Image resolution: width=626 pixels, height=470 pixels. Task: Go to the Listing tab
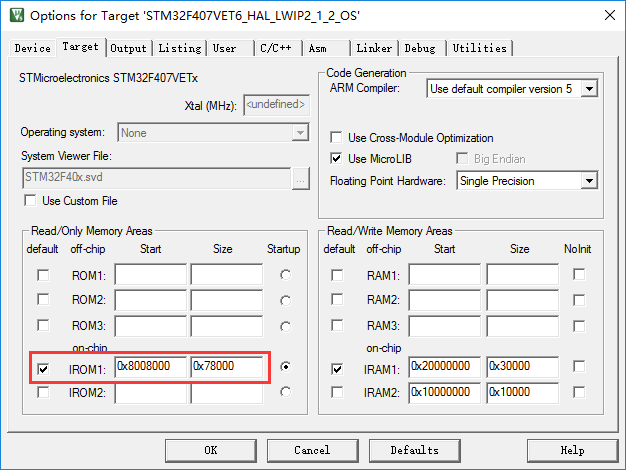180,48
